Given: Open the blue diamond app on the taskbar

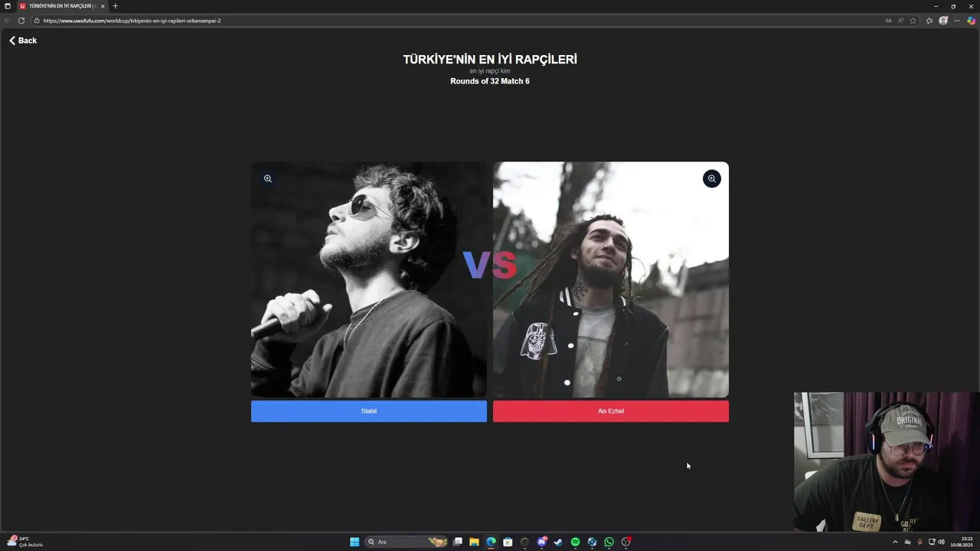Looking at the screenshot, I should [592, 542].
